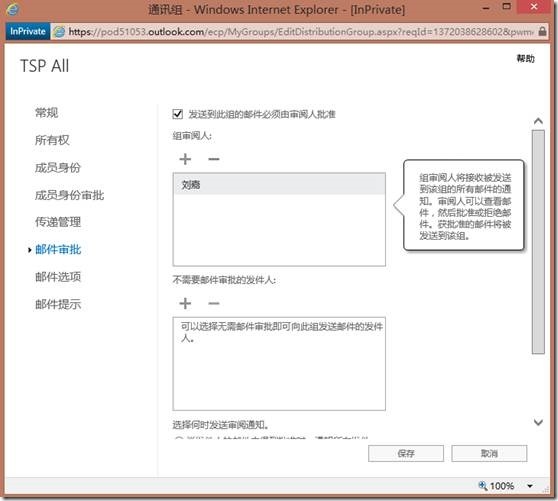
Task: Click the vertical scrollbar thumb
Action: pos(538,242)
